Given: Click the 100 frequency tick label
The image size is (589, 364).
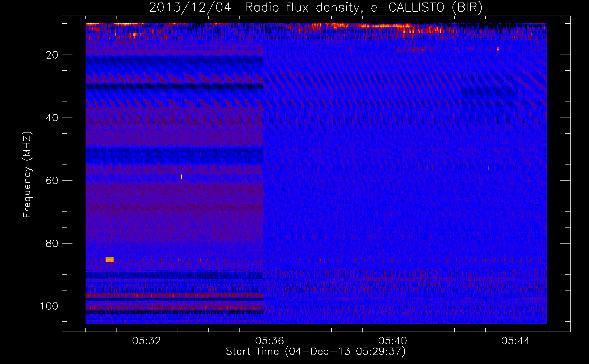Looking at the screenshot, I should [x=49, y=306].
